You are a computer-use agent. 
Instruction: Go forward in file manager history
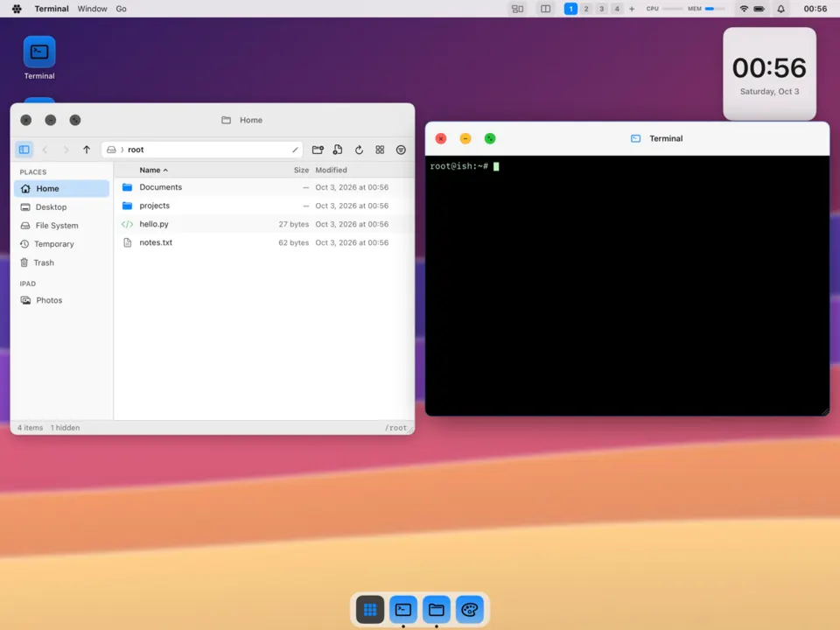coord(66,150)
